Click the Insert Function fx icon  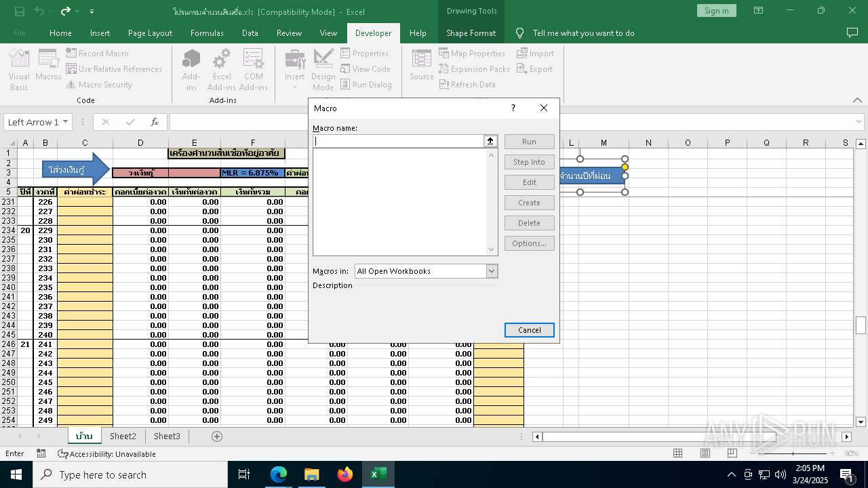[x=155, y=122]
